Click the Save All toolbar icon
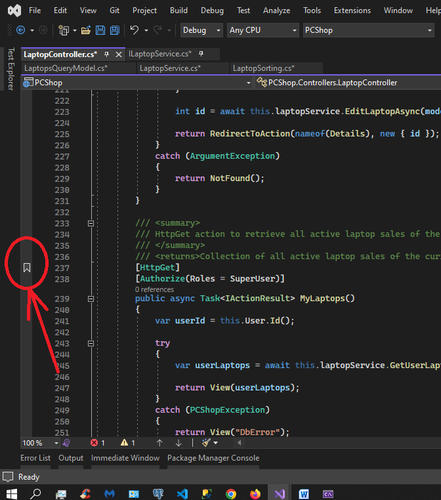 pos(115,30)
